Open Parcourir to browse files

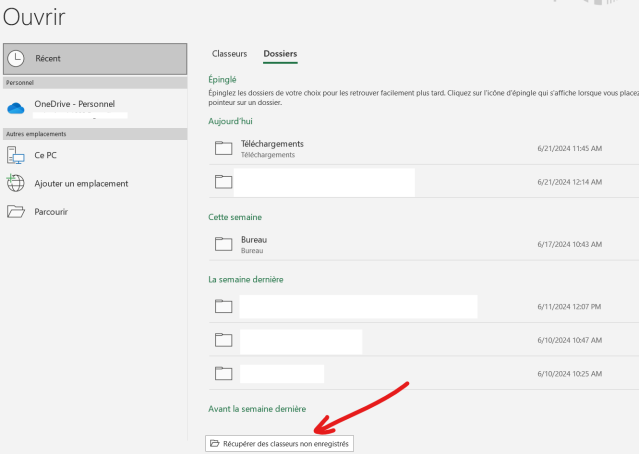tap(95, 212)
